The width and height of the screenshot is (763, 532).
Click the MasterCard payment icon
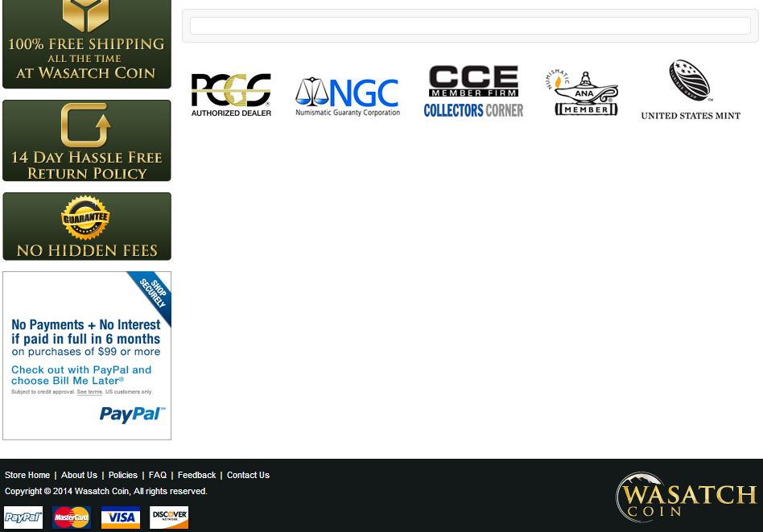(72, 518)
